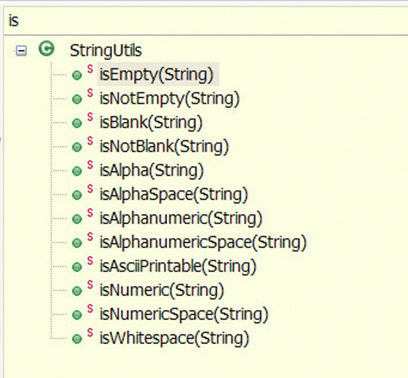The image size is (408, 378).
Task: Open isAlphanumericSpace(String) method
Action: tap(203, 243)
